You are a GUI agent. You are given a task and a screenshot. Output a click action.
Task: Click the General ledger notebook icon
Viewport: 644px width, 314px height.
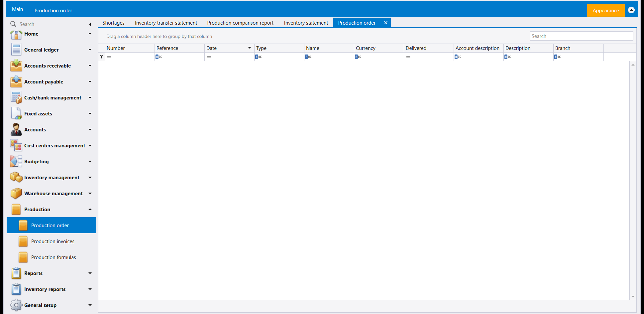(x=16, y=50)
